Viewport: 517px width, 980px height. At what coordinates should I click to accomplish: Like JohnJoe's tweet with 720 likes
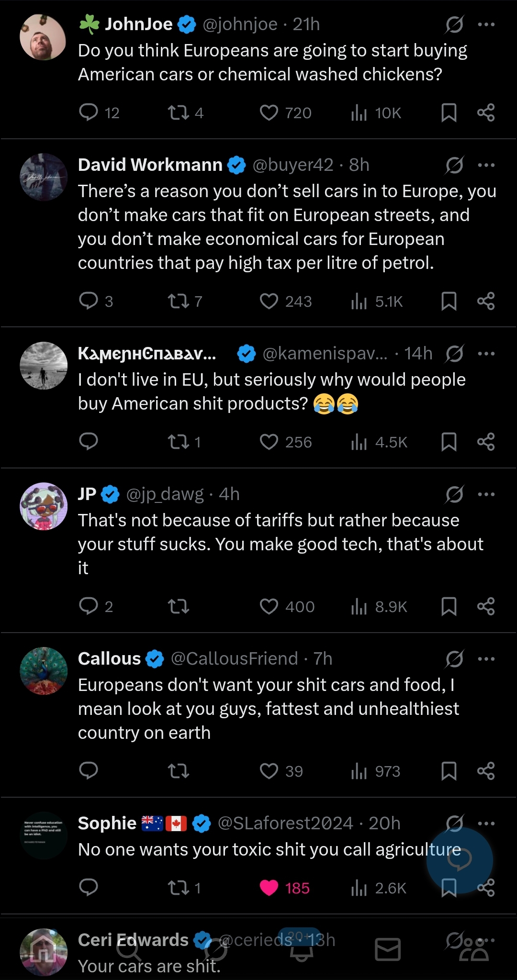click(269, 112)
